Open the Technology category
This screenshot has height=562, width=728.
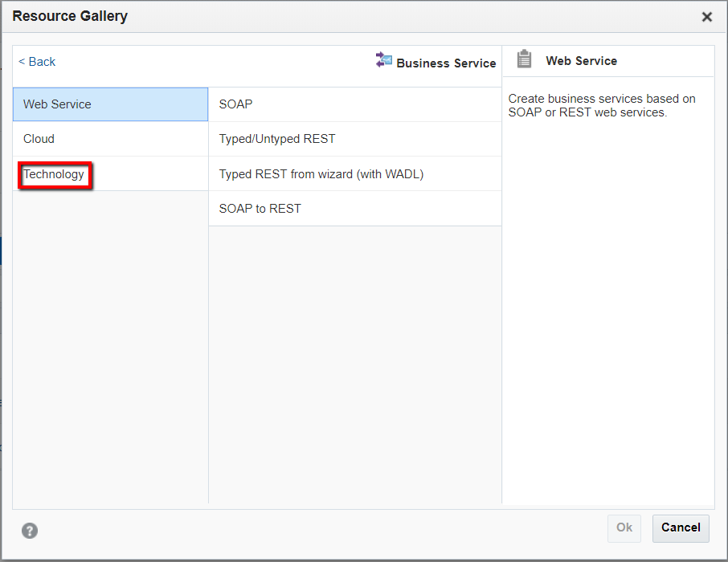pos(55,174)
